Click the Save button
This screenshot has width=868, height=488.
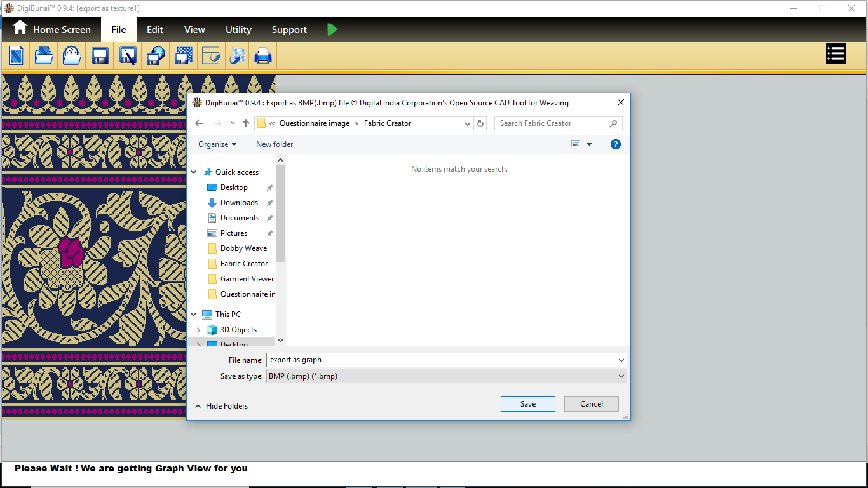pyautogui.click(x=527, y=404)
